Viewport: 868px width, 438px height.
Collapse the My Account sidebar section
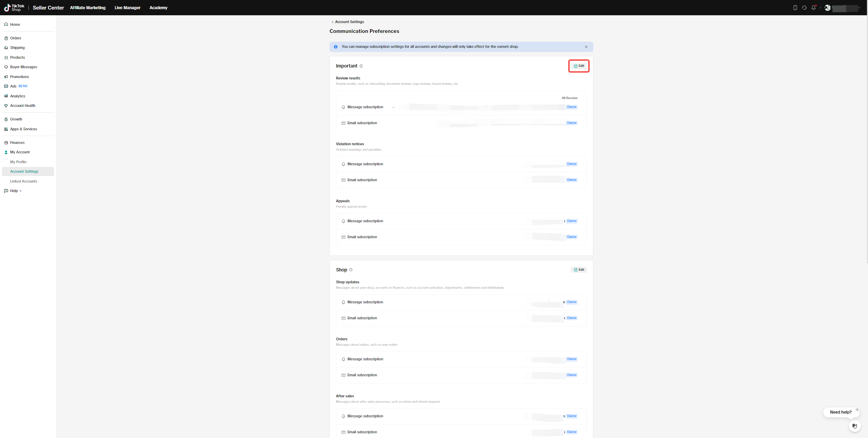click(x=20, y=152)
